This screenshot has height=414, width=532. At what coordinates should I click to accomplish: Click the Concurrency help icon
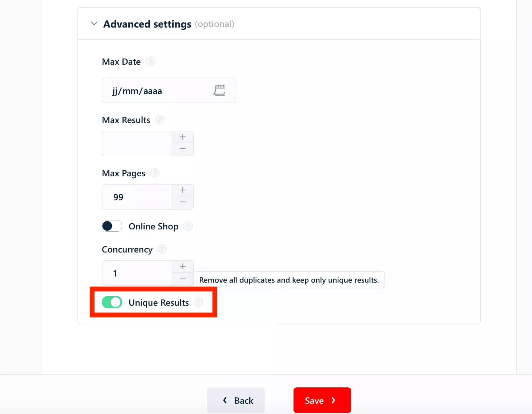coord(162,249)
